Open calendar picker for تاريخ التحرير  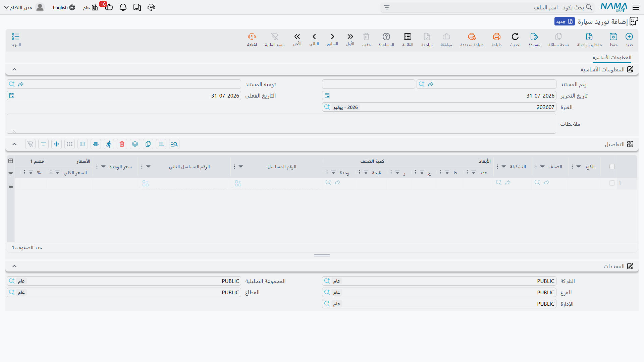click(x=327, y=96)
